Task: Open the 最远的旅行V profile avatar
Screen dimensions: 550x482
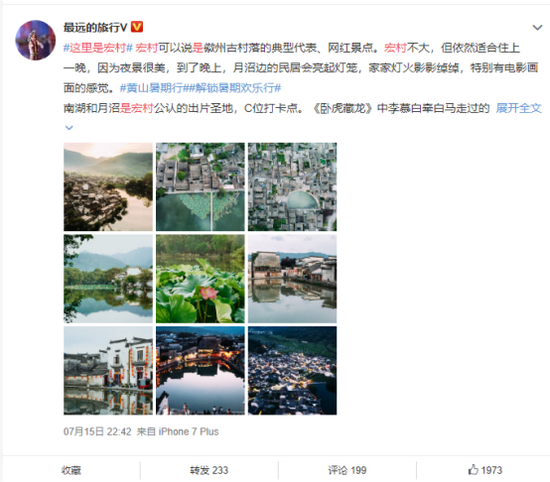Action: coord(35,40)
